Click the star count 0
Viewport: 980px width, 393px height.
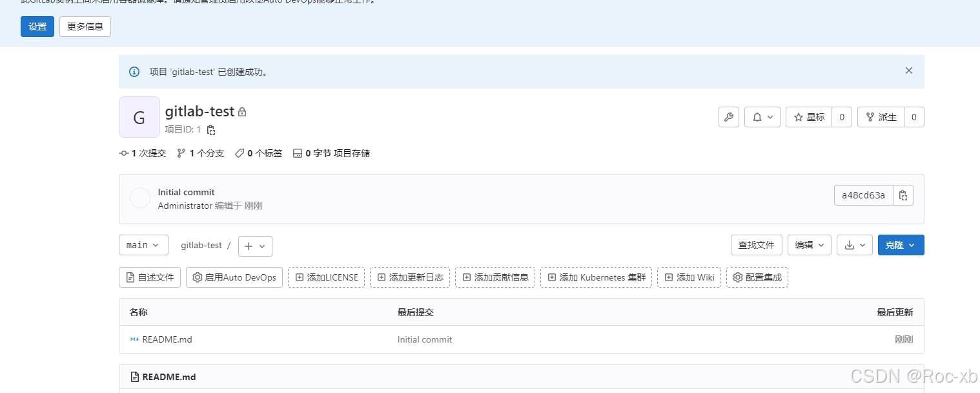(x=842, y=117)
